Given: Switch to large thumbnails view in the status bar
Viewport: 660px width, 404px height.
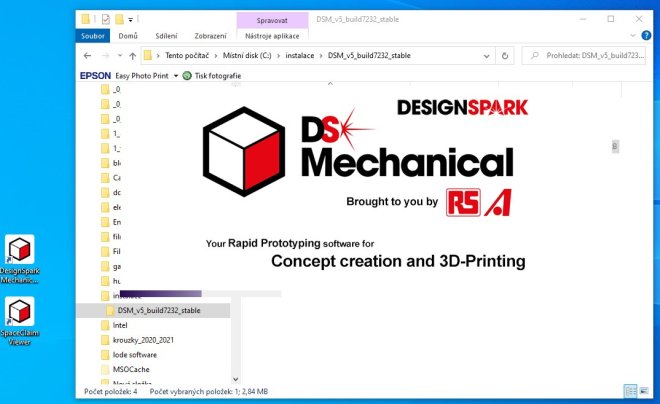Looking at the screenshot, I should 643,391.
